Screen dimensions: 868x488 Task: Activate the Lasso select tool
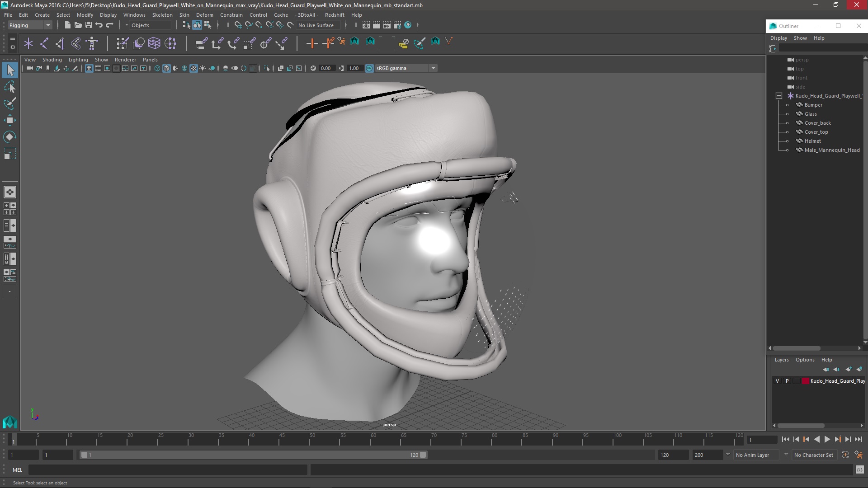(x=10, y=87)
